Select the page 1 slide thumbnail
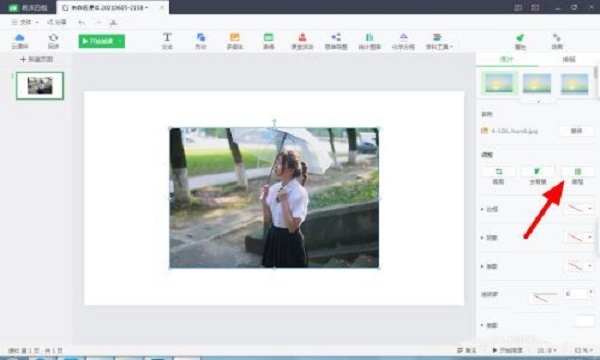600x360 pixels. tap(40, 86)
